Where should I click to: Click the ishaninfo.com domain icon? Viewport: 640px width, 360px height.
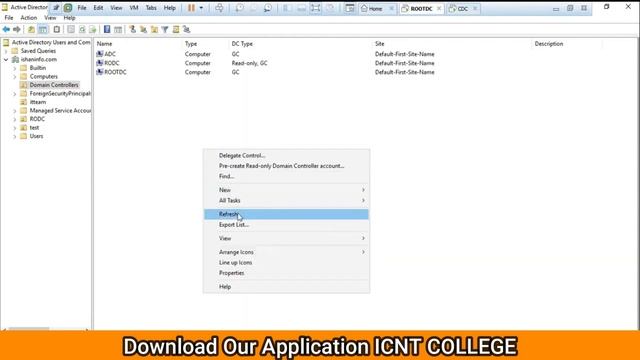pos(16,59)
